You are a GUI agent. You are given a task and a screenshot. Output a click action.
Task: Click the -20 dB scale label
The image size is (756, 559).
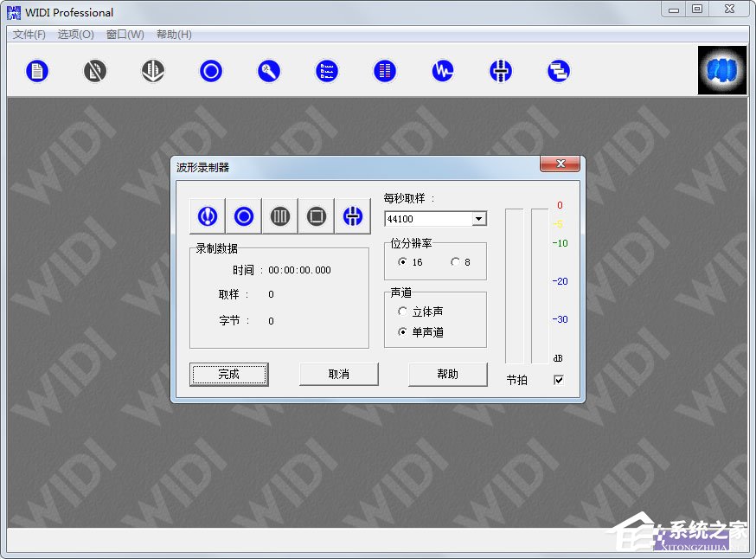coord(560,281)
